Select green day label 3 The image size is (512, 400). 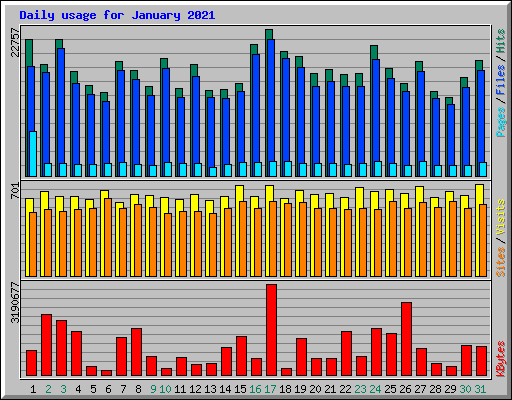click(x=63, y=389)
